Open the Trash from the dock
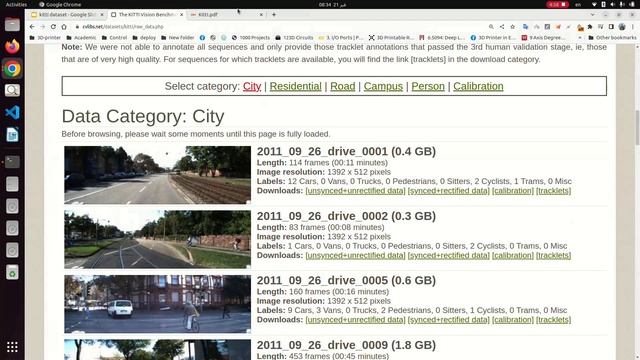This screenshot has width=640, height=360. [12, 272]
